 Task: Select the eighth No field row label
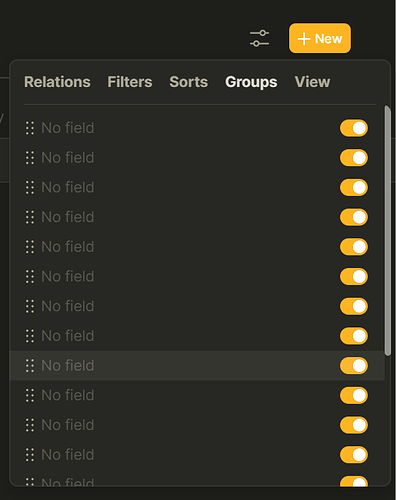click(x=68, y=336)
